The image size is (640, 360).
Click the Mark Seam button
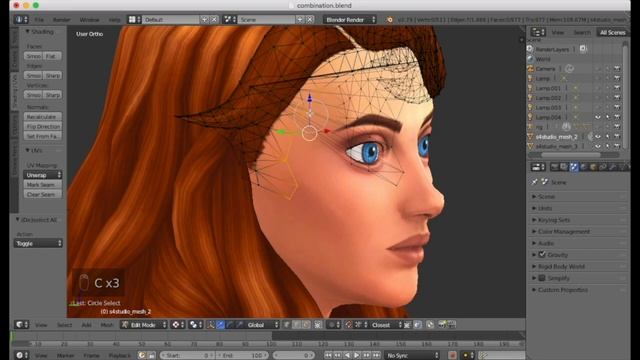pyautogui.click(x=43, y=184)
